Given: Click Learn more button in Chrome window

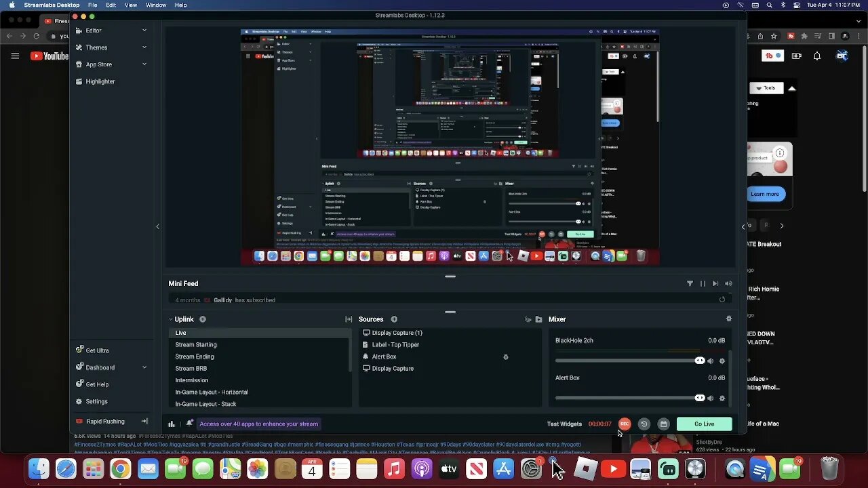Looking at the screenshot, I should (765, 194).
